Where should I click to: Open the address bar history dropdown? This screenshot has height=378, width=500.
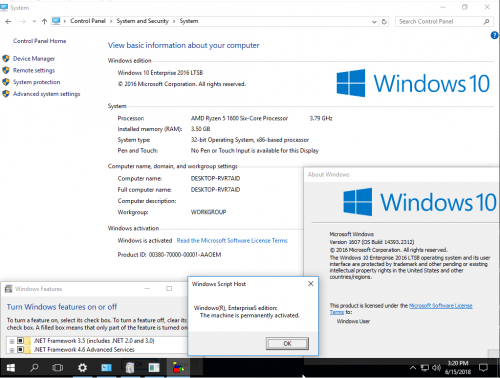click(x=374, y=22)
